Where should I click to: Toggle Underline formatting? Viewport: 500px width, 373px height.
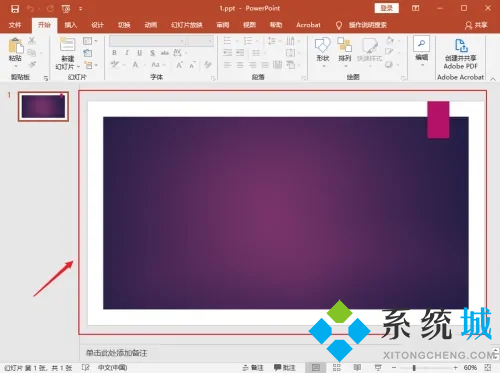(x=140, y=53)
